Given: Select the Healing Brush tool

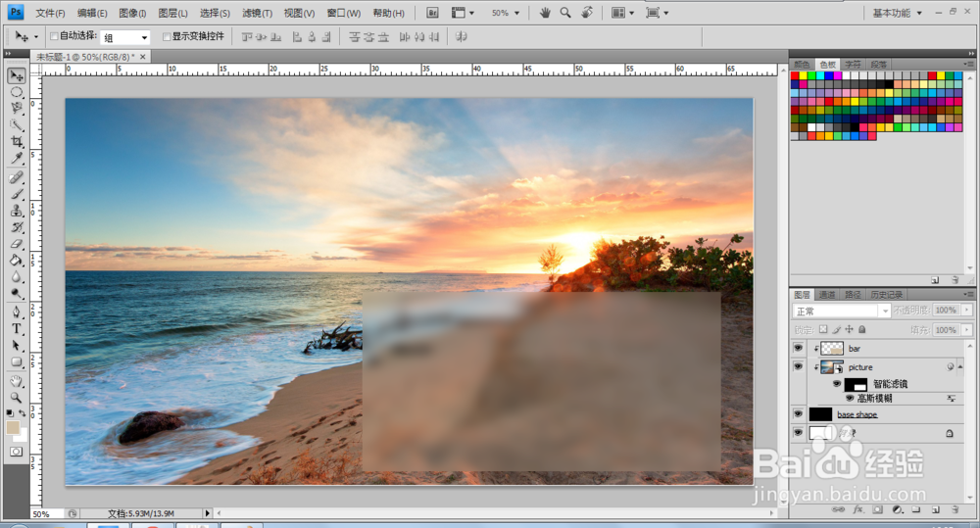Looking at the screenshot, I should coord(17,177).
